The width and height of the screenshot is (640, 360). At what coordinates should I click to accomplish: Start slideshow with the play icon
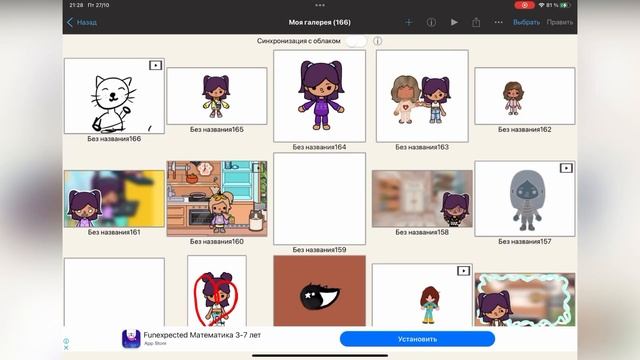454,22
